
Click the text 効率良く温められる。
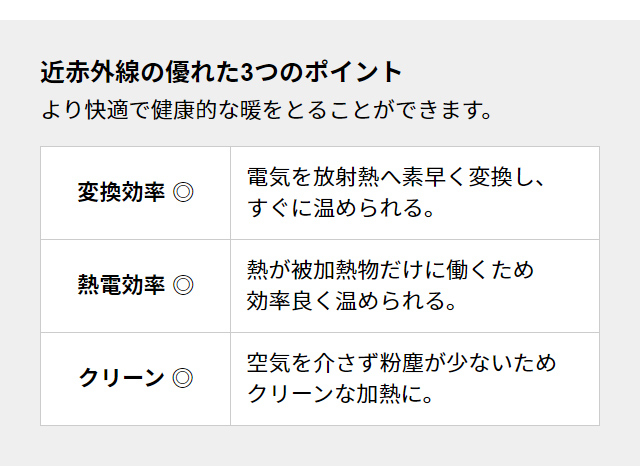tap(352, 301)
